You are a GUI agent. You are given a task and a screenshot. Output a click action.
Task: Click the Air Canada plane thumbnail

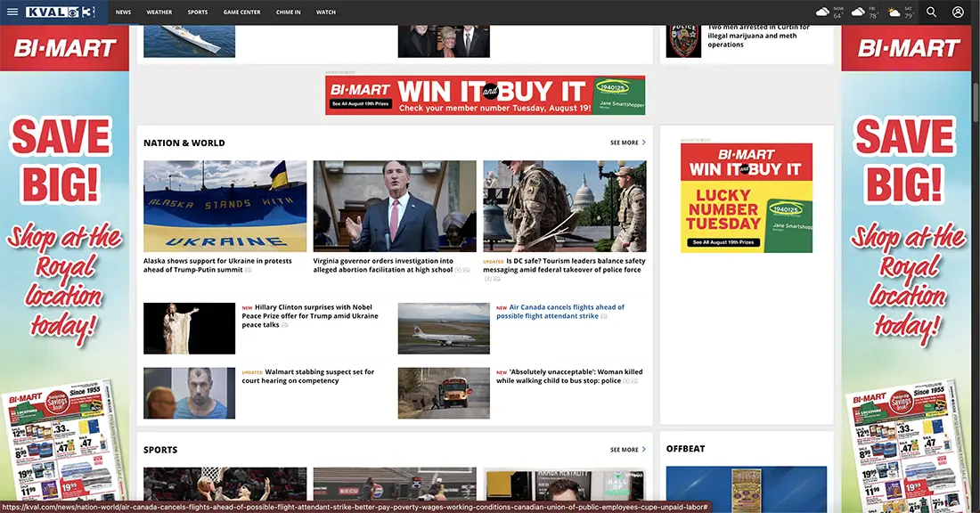444,329
